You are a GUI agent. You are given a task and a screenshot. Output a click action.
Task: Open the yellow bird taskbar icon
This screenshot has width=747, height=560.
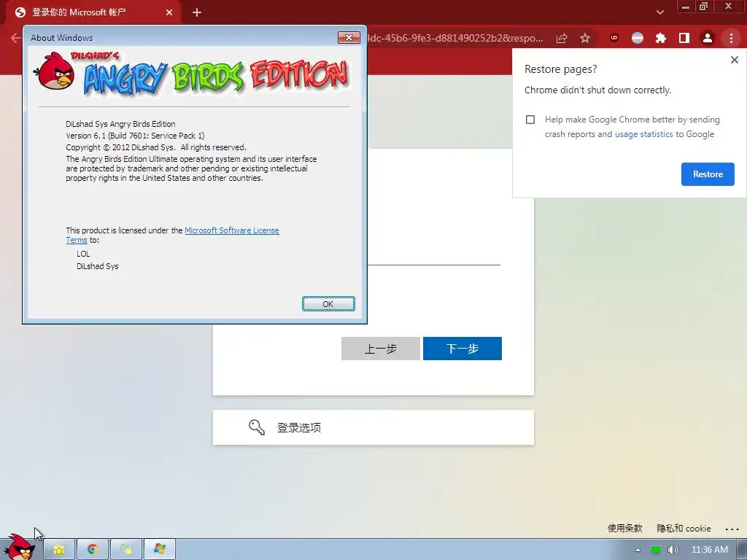click(59, 550)
